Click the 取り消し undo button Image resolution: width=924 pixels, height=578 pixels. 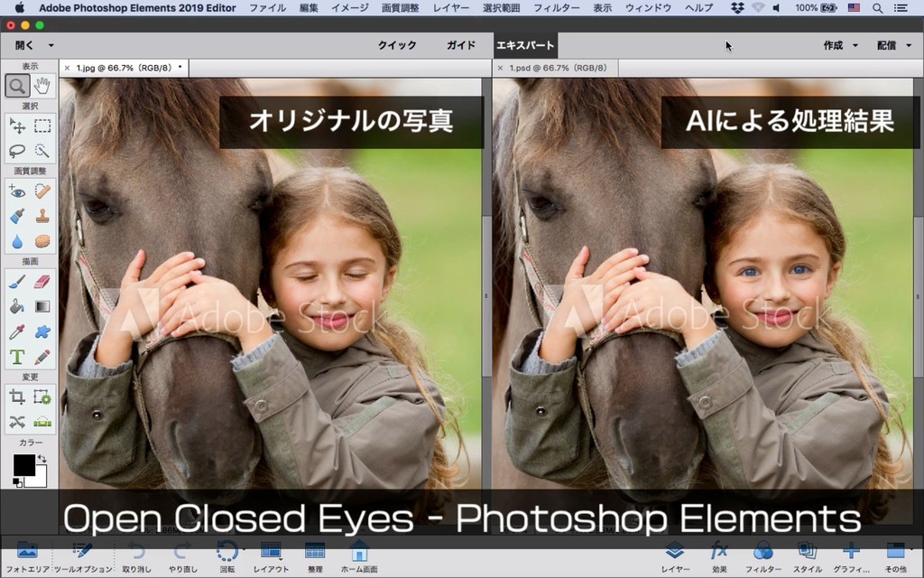(x=137, y=557)
